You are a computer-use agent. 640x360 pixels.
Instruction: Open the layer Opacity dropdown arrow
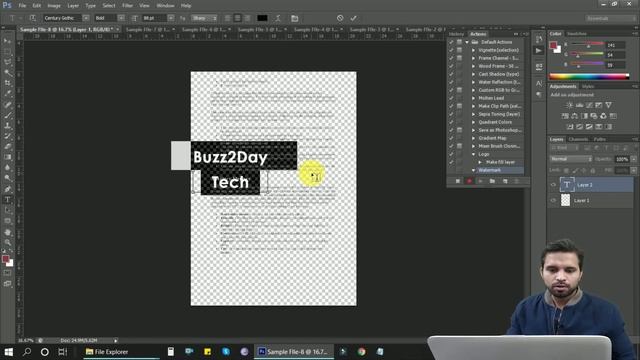click(633, 159)
